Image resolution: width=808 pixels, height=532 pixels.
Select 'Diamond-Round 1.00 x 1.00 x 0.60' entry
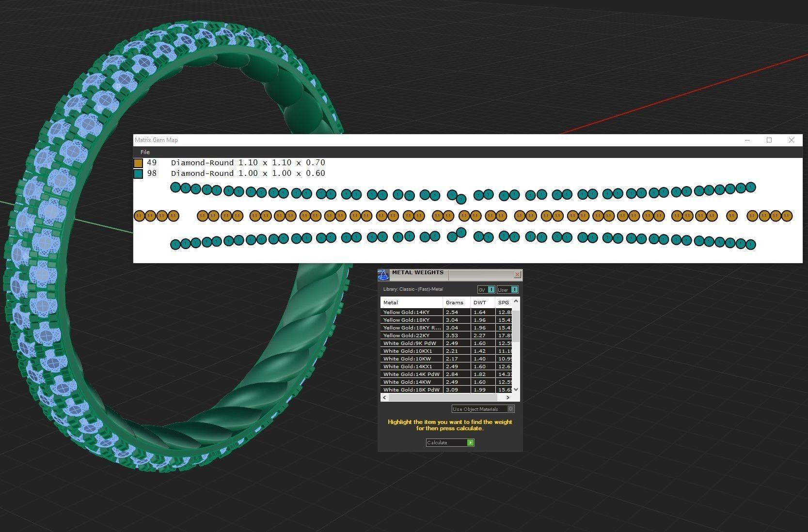tap(248, 173)
